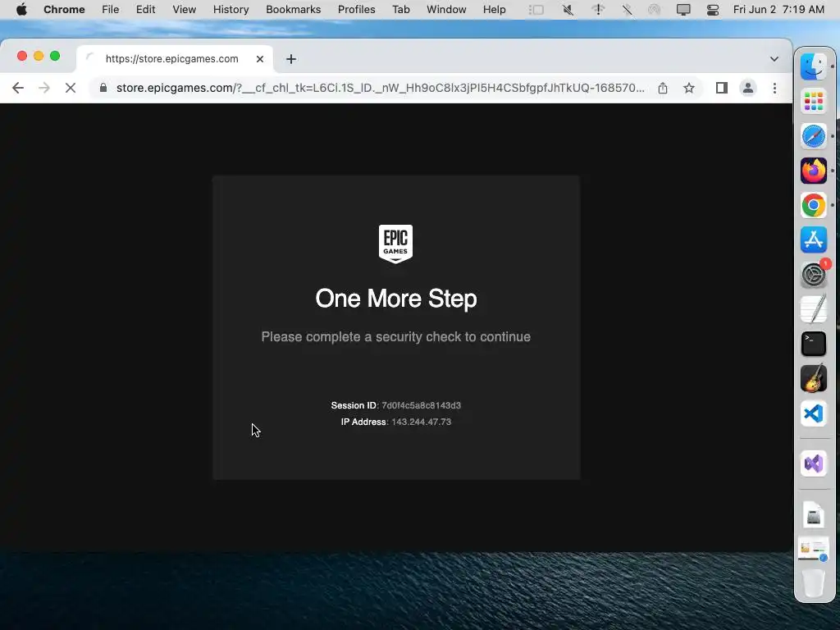Stop loading the page
Image resolution: width=840 pixels, height=630 pixels.
(x=71, y=88)
